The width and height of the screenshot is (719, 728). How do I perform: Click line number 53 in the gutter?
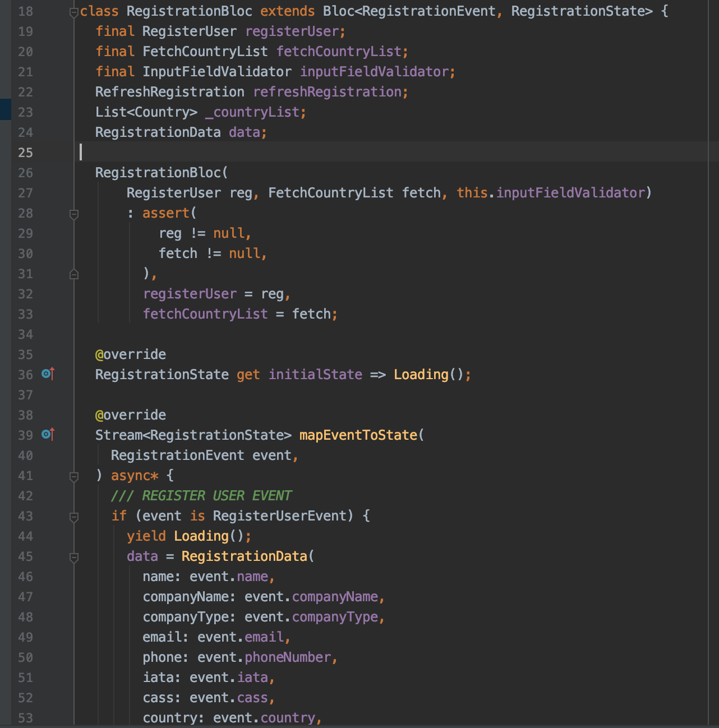point(25,718)
